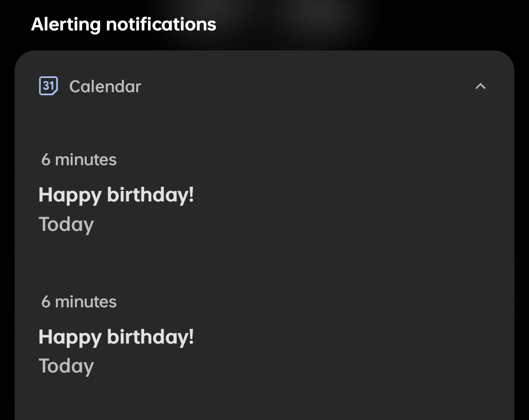Collapse the Calendar notification group
The width and height of the screenshot is (529, 420).
click(481, 86)
